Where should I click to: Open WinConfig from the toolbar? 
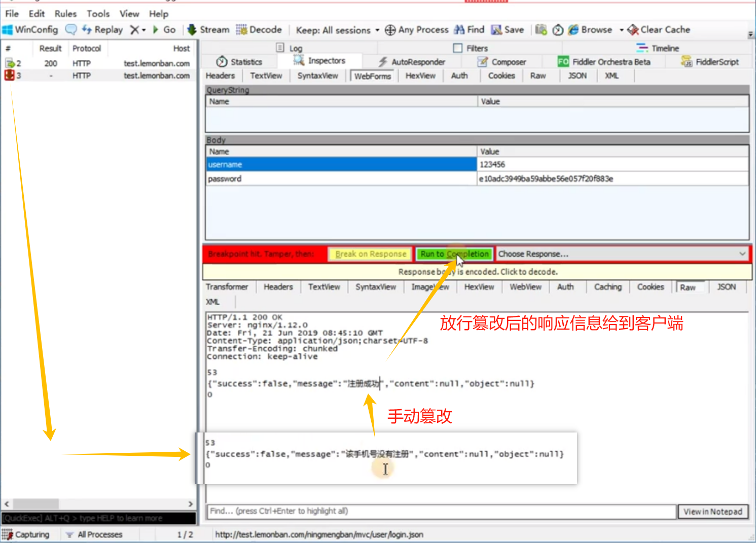point(30,30)
